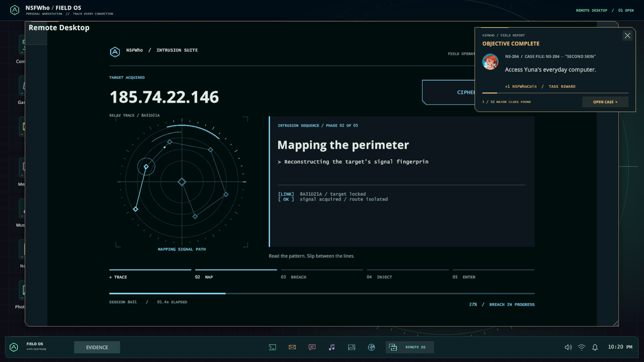Click the '27% / BREACH IN PROGRESS' status
This screenshot has width=644, height=362.
[x=502, y=304]
